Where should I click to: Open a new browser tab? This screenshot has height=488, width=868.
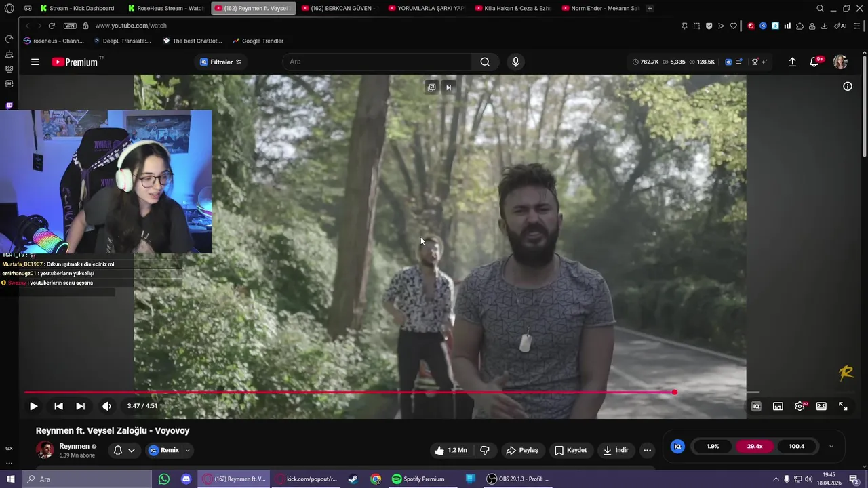click(x=650, y=8)
